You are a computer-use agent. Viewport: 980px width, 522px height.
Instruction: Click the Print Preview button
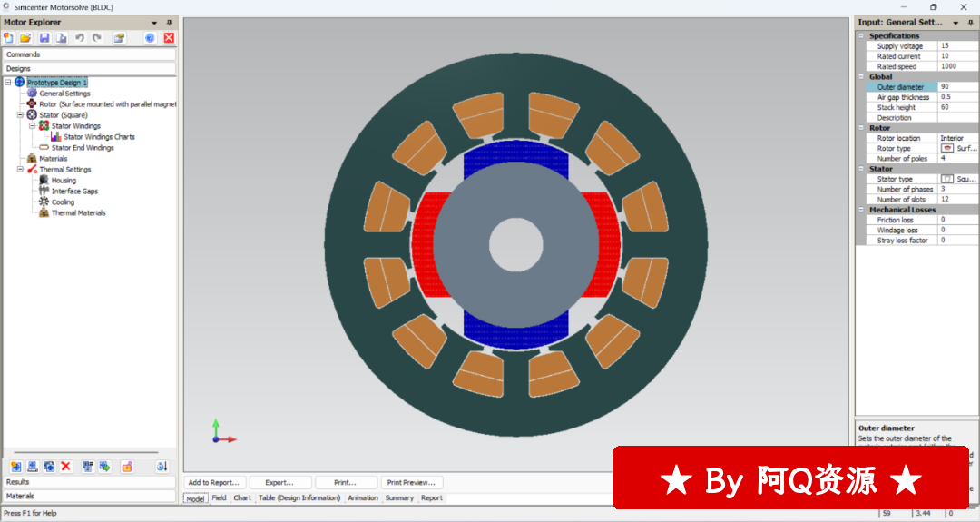click(x=411, y=483)
